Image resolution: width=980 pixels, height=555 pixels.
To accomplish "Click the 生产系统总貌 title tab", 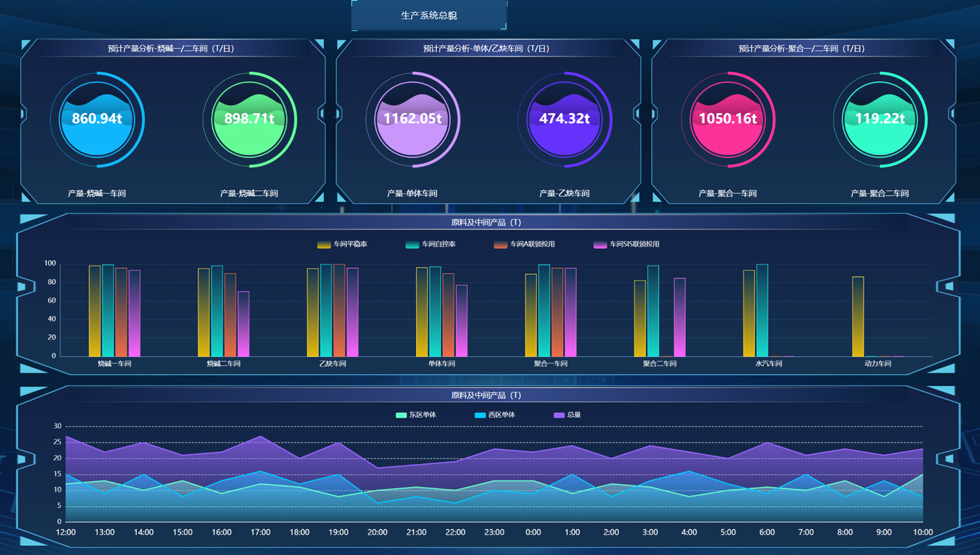I will tap(429, 15).
